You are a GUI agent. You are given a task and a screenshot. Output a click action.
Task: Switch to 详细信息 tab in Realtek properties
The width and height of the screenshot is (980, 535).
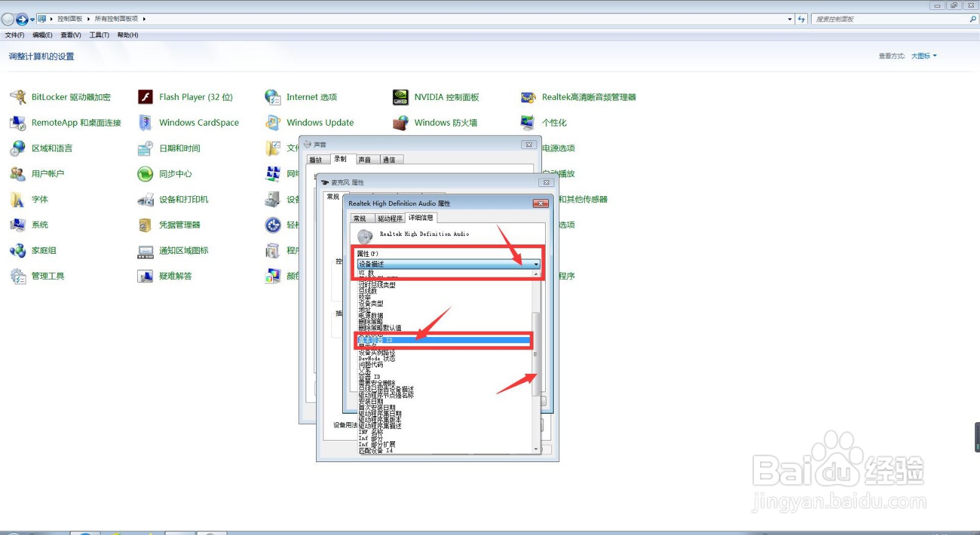click(x=421, y=218)
